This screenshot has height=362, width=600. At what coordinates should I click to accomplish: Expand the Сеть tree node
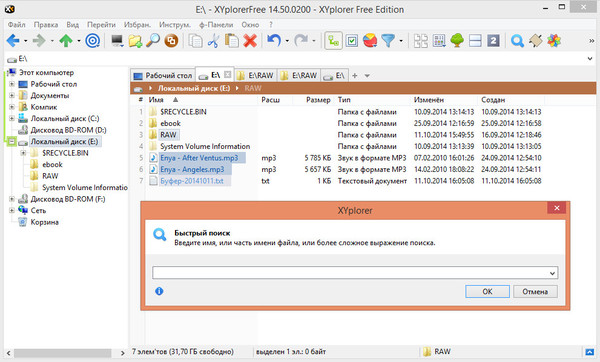click(x=11, y=210)
